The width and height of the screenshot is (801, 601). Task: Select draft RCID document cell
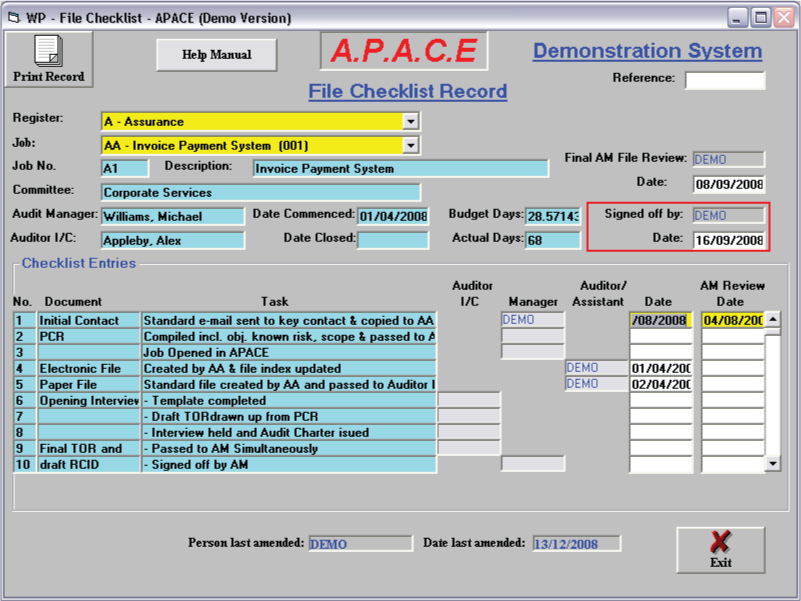tap(89, 465)
